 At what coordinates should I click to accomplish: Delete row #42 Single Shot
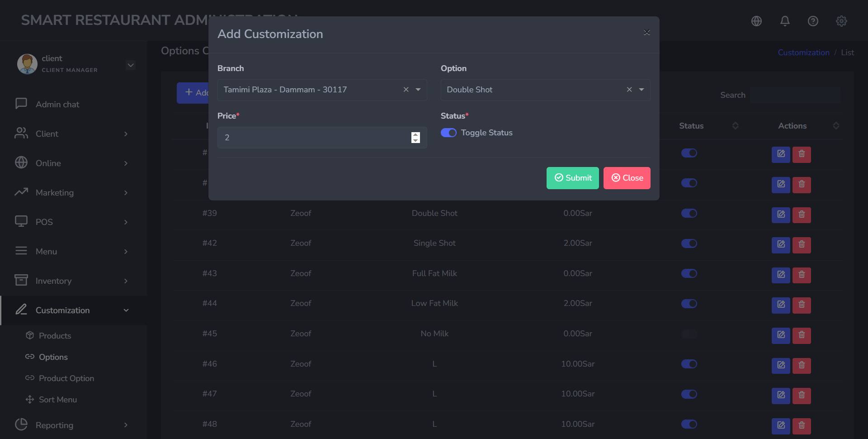(x=802, y=245)
